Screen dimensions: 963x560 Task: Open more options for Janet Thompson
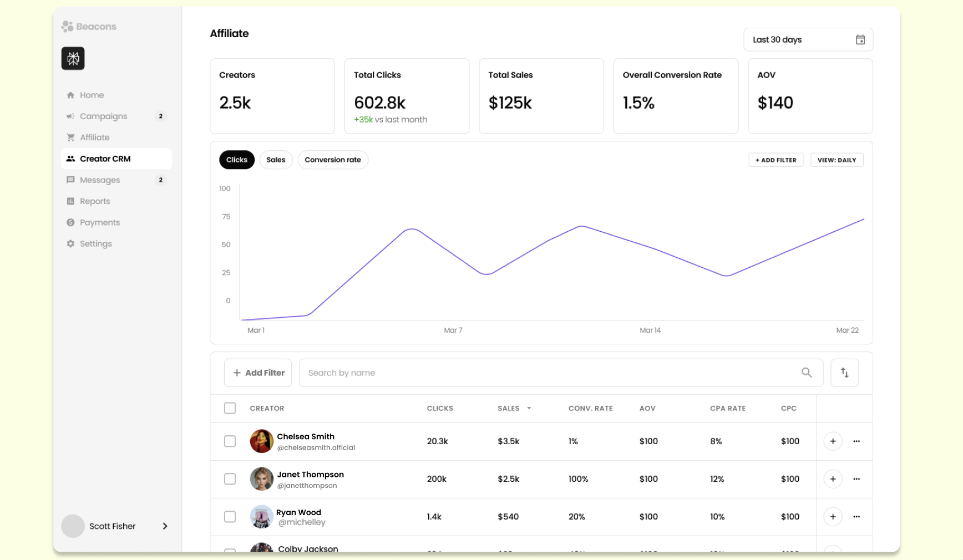(856, 479)
